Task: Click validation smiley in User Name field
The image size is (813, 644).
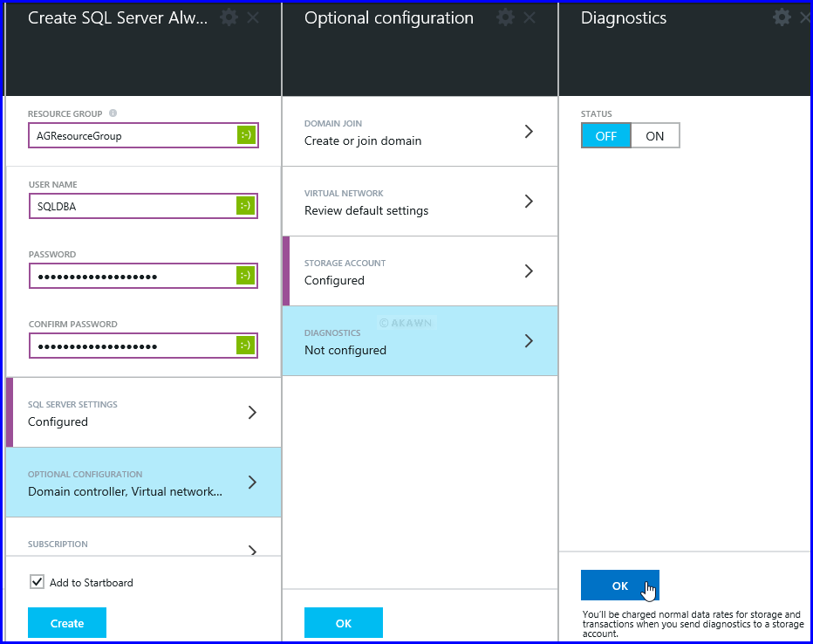Action: 246,206
